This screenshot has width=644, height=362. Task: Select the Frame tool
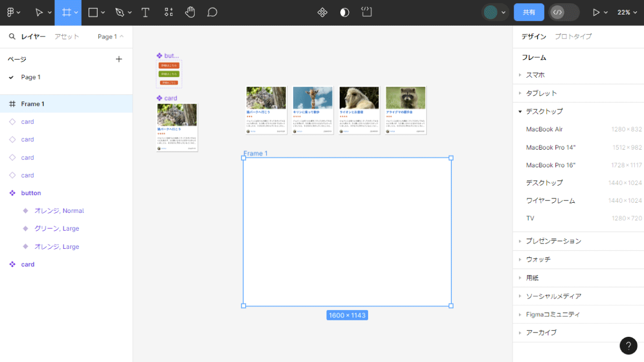(67, 12)
